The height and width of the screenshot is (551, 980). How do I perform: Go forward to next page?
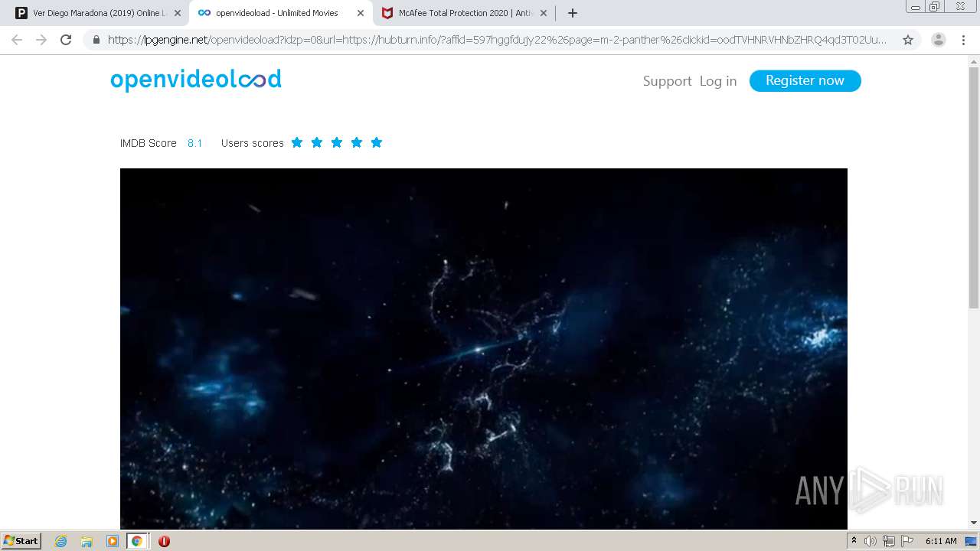click(41, 40)
